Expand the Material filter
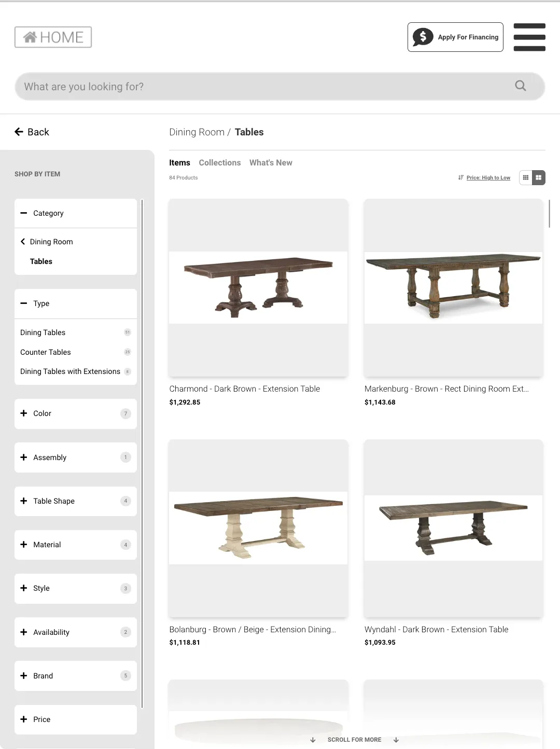This screenshot has width=560, height=749. 76,545
